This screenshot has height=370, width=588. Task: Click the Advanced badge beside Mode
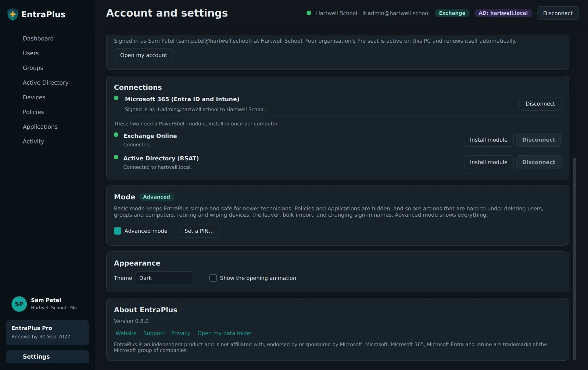pyautogui.click(x=157, y=197)
